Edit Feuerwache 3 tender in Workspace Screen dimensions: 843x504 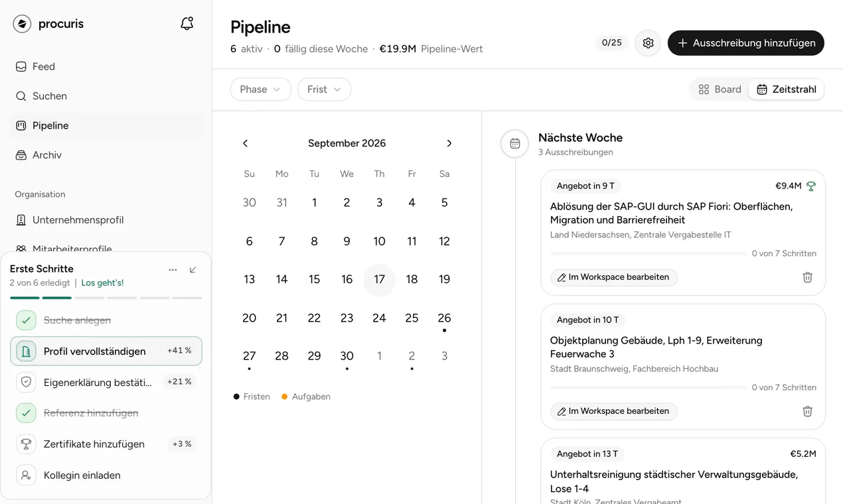(x=613, y=411)
